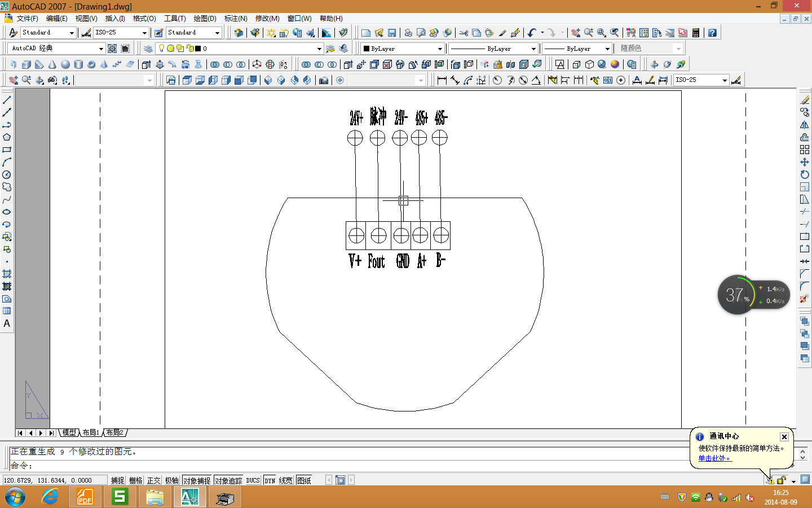812x508 pixels.
Task: Select the Rotate modify tool
Action: 805,174
